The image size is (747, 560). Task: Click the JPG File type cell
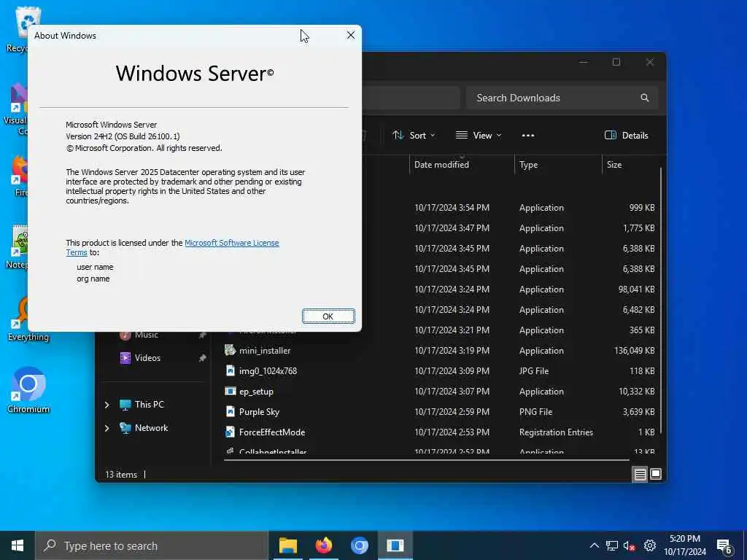coord(533,371)
